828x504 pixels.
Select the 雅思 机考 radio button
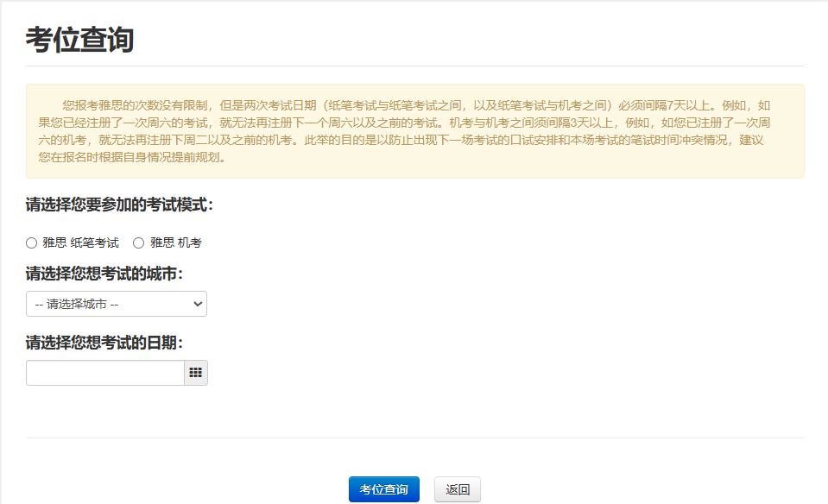pyautogui.click(x=138, y=243)
